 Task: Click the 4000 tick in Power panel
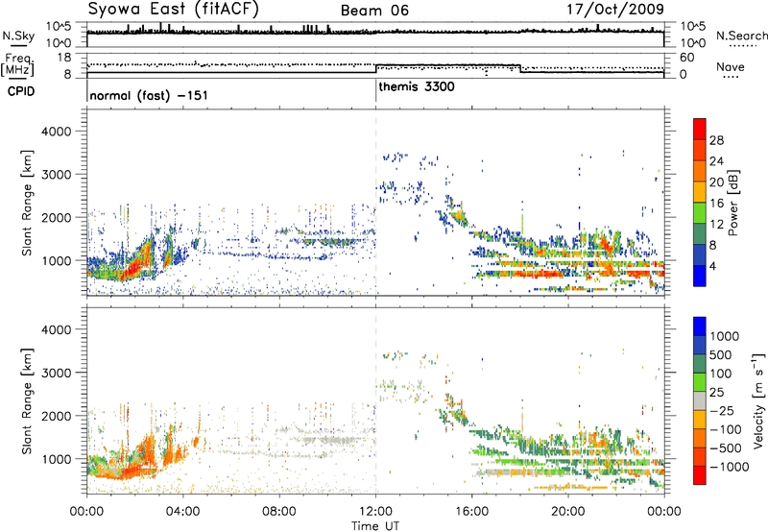(56, 132)
